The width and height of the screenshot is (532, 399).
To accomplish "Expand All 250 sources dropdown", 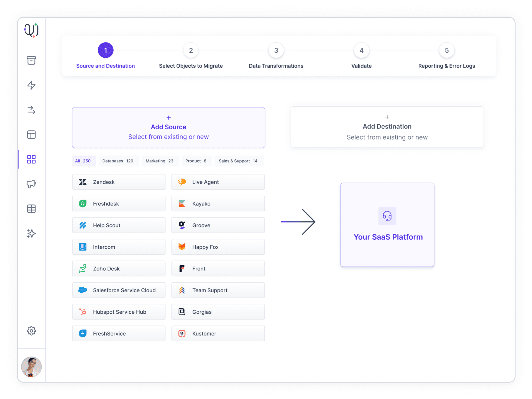I will coord(83,161).
